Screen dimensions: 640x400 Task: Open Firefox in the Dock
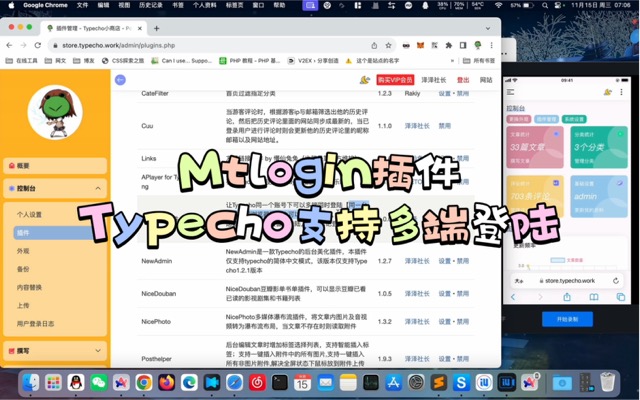click(167, 382)
